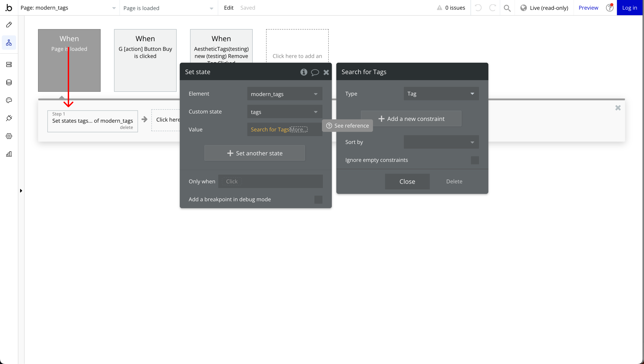The width and height of the screenshot is (644, 364).
Task: Open the Design tab pencil icon
Action: [x=9, y=24]
